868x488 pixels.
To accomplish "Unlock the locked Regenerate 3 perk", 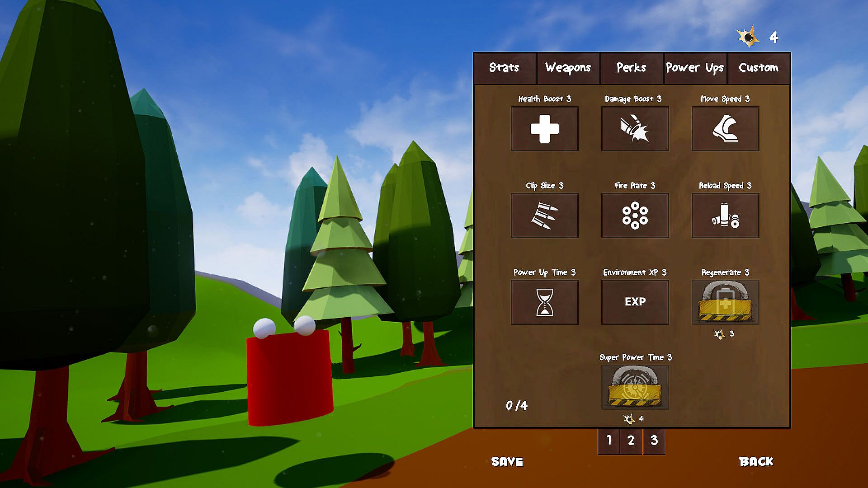I will tap(725, 302).
